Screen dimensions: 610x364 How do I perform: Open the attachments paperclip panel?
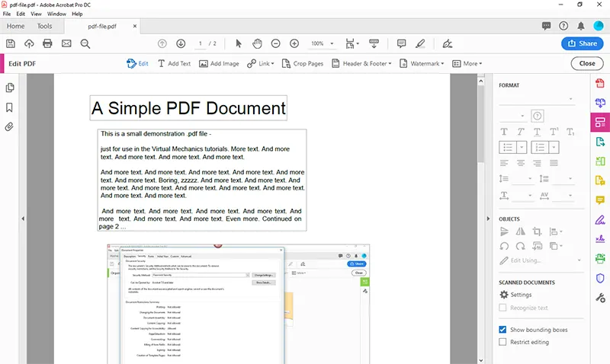point(9,126)
